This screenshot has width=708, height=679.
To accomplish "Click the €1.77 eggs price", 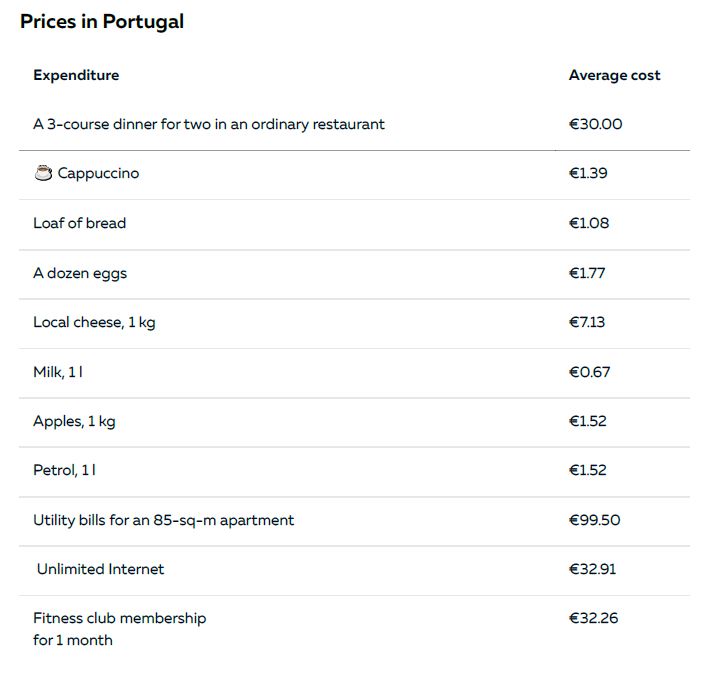I will [587, 273].
